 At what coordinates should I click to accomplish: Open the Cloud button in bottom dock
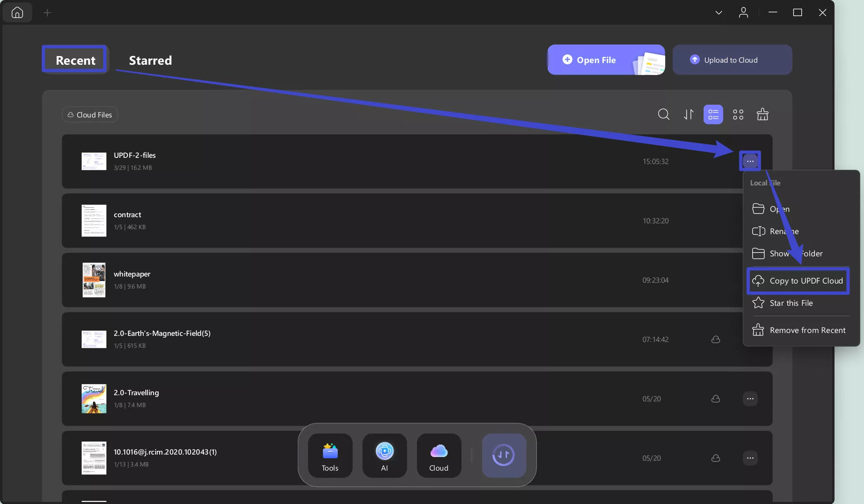[x=439, y=455]
